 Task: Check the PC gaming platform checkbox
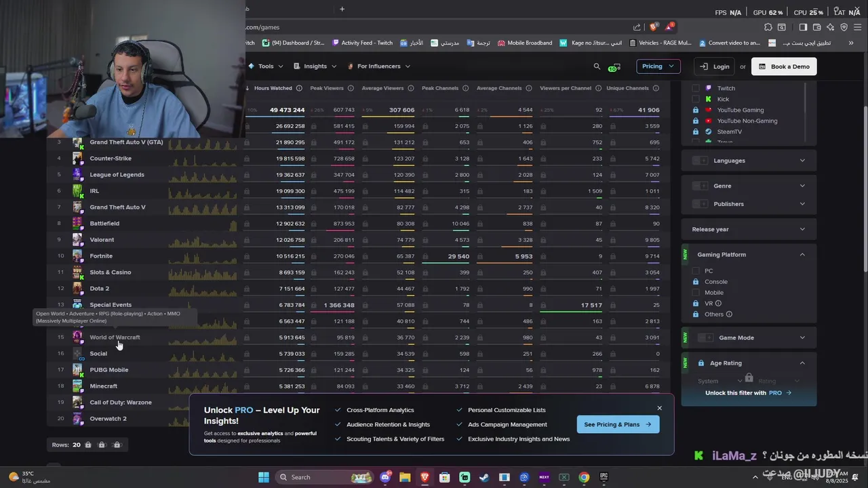[x=695, y=271]
